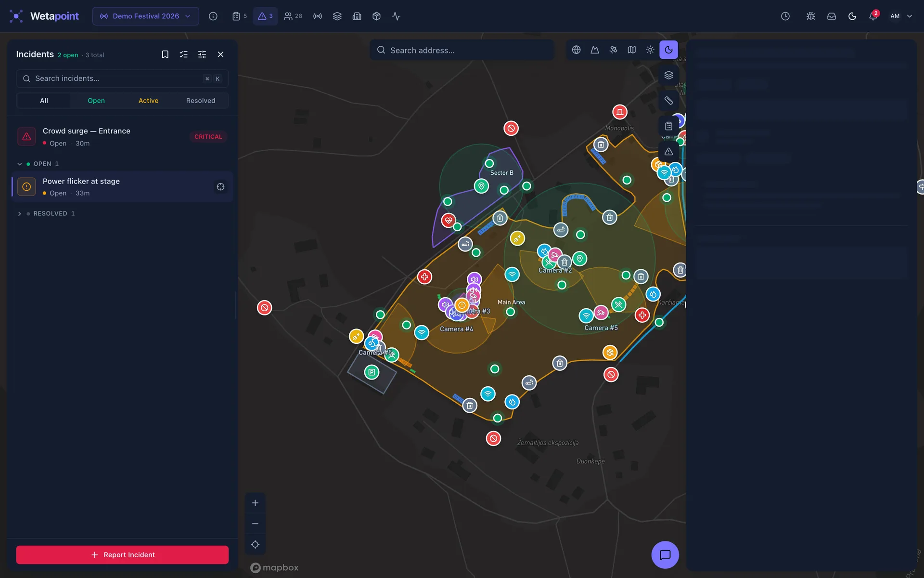924x578 pixels.
Task: Open the incidents alert icon in top bar
Action: 265,16
